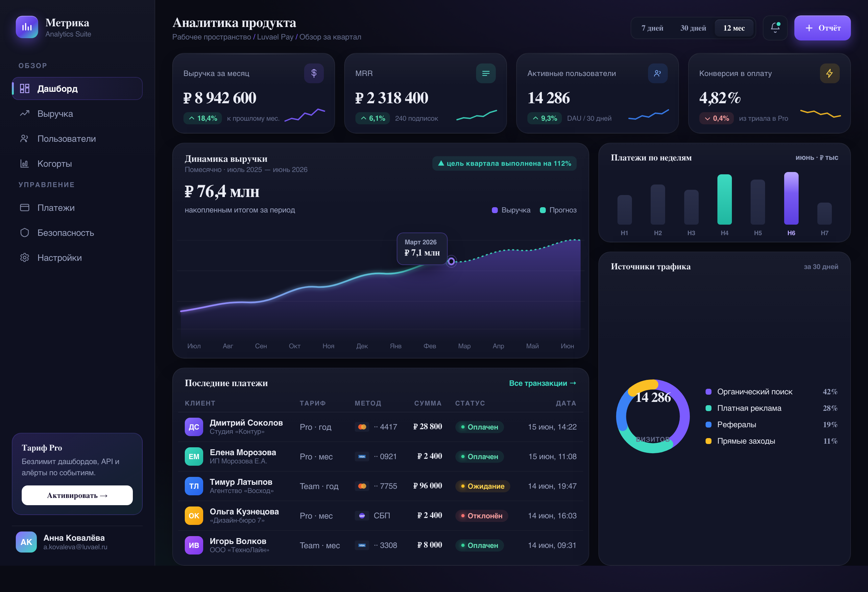Click Рабочее пространство breadcrumb
The image size is (868, 592).
click(x=211, y=37)
